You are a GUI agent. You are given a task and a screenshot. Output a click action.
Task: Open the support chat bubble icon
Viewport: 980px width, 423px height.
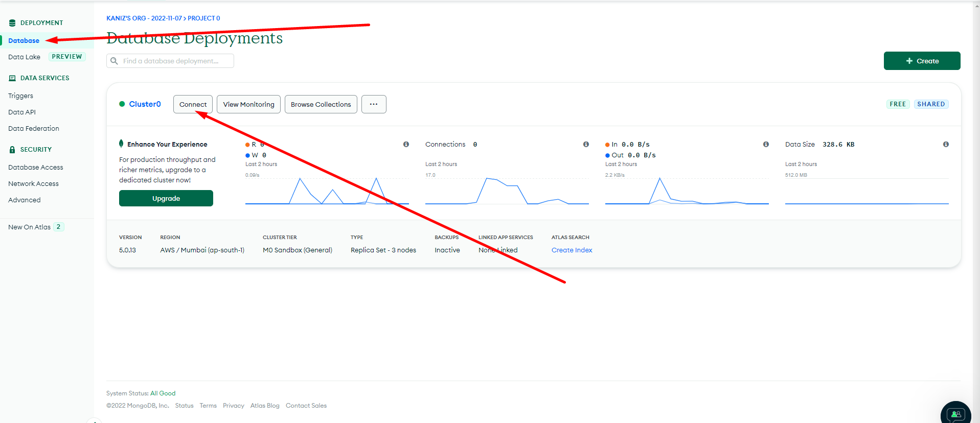click(955, 414)
